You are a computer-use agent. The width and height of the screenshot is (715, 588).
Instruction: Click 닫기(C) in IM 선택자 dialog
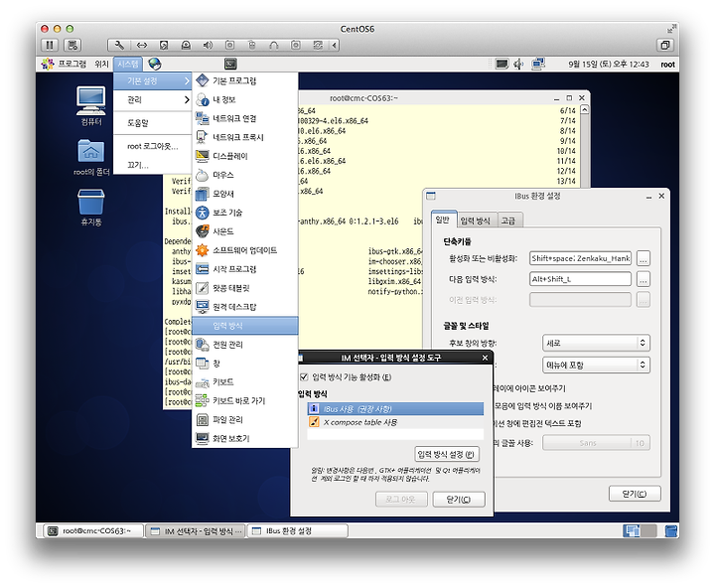pyautogui.click(x=459, y=499)
